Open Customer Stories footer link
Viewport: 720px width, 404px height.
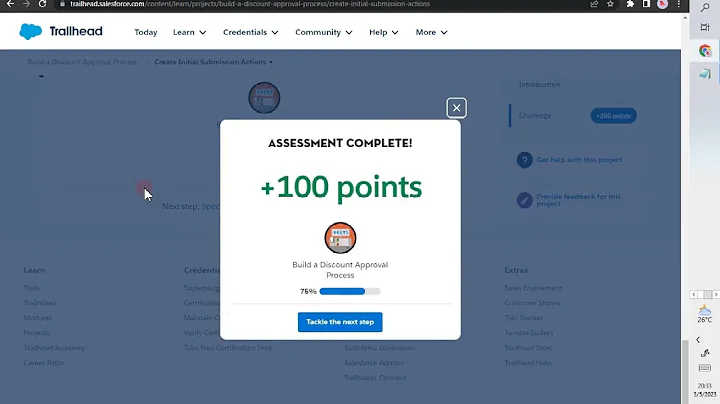click(x=532, y=303)
